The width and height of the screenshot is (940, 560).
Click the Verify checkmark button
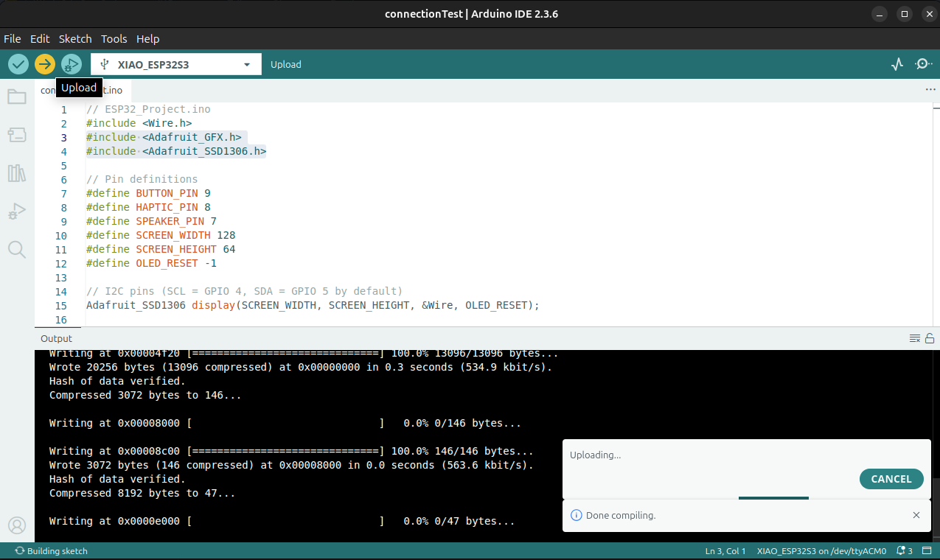[18, 64]
